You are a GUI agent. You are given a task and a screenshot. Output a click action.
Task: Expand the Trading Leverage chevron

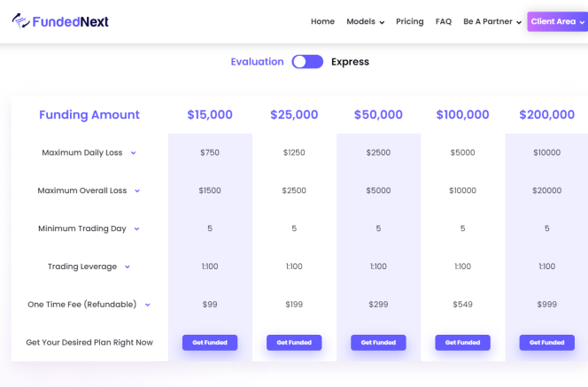coord(128,267)
